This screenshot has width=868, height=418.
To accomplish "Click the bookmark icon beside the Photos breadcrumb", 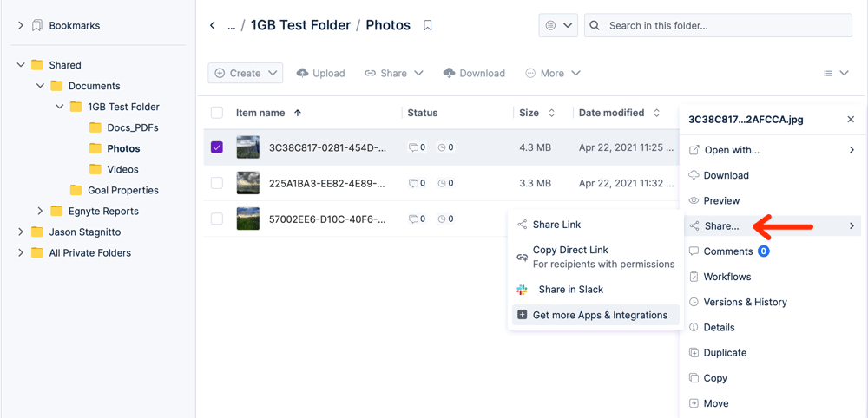I will [x=427, y=25].
